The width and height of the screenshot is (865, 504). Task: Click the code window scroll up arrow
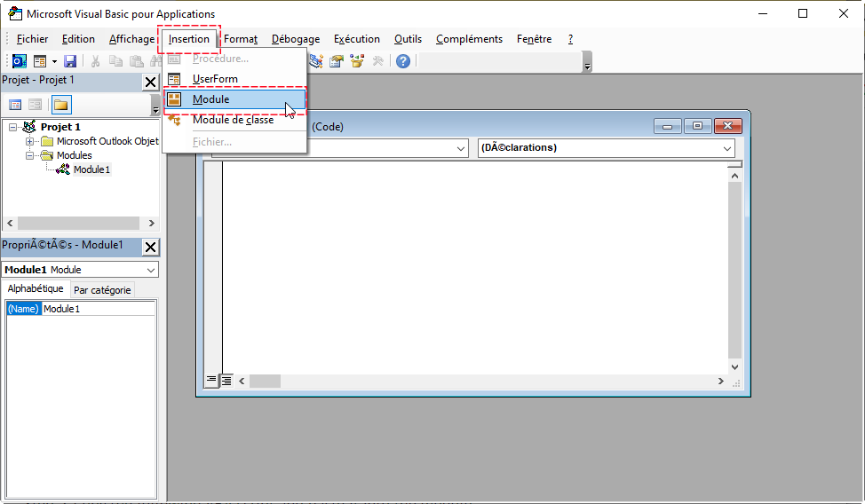pyautogui.click(x=734, y=176)
